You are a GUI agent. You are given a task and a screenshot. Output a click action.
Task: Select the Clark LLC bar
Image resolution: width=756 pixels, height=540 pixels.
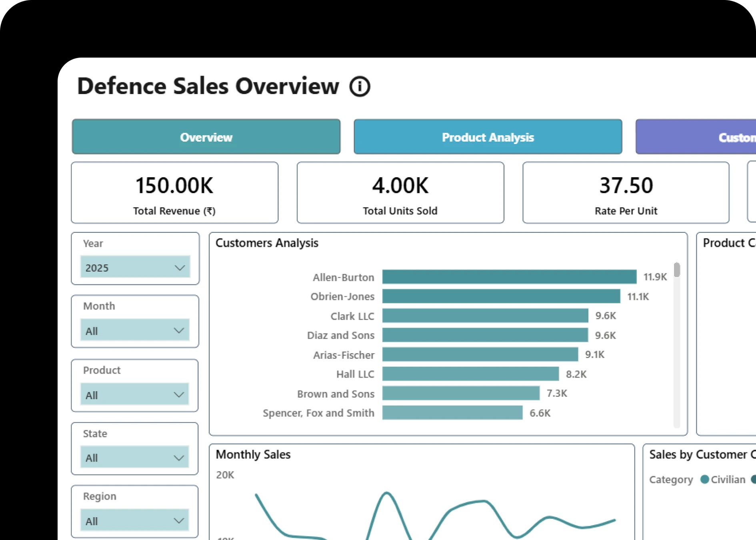click(485, 316)
